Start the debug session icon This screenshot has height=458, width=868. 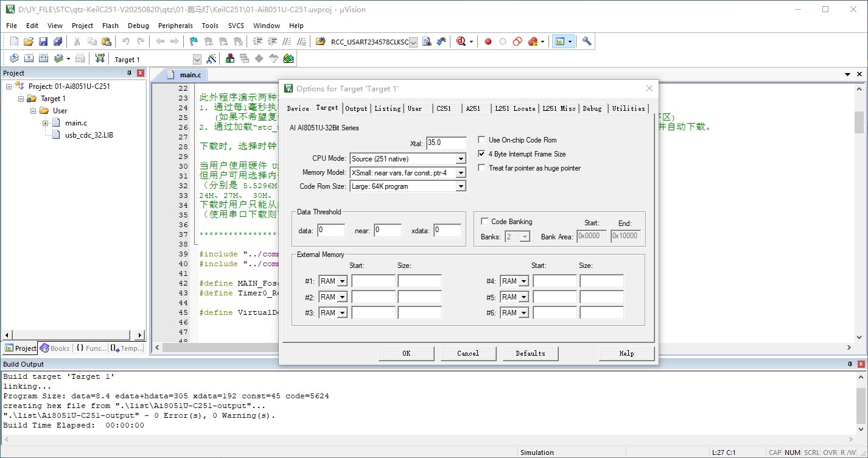point(461,41)
